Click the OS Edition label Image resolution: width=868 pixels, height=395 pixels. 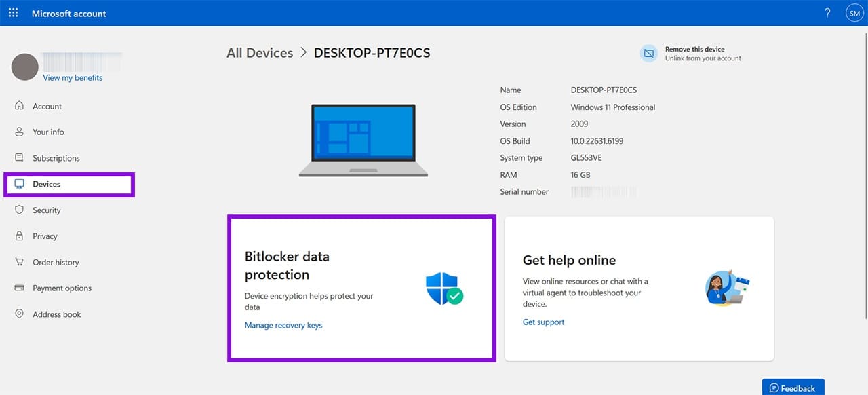pos(518,107)
